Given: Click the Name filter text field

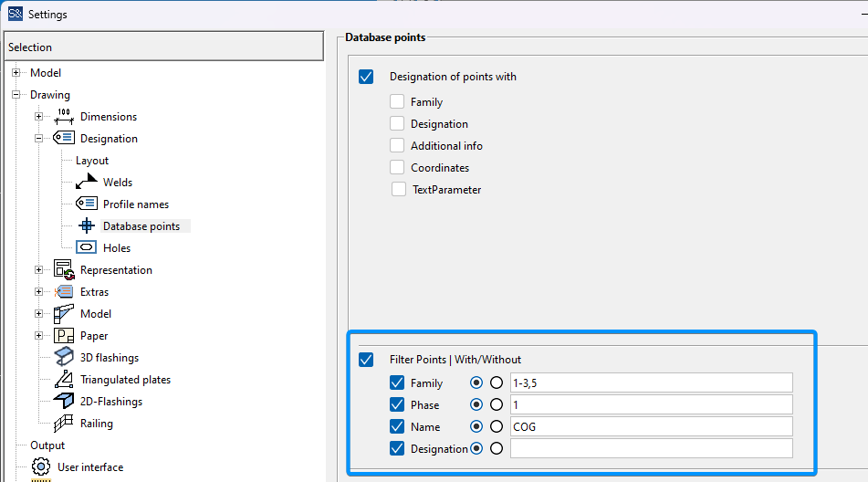Looking at the screenshot, I should (652, 426).
